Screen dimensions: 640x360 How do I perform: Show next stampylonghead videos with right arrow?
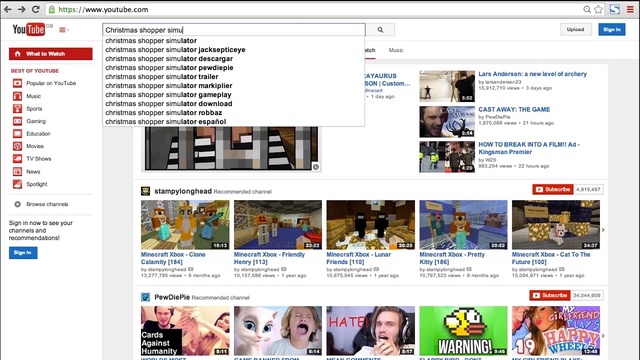[603, 230]
